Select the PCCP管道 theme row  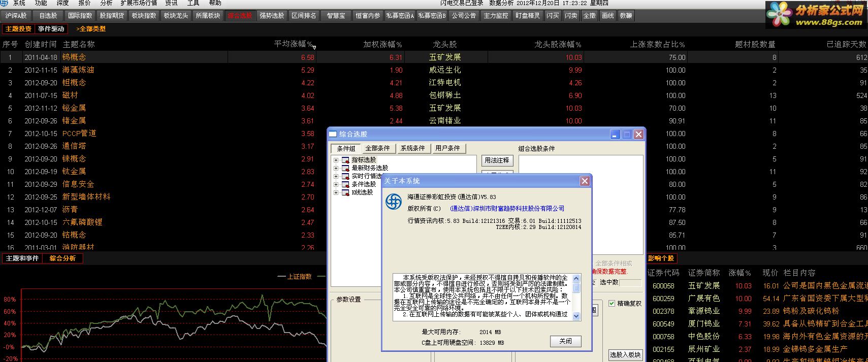point(434,134)
